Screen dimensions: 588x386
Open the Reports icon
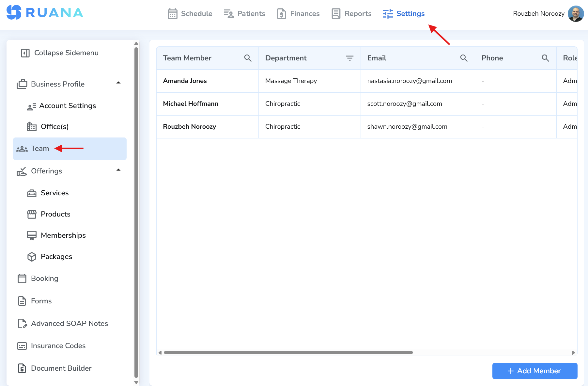click(335, 14)
